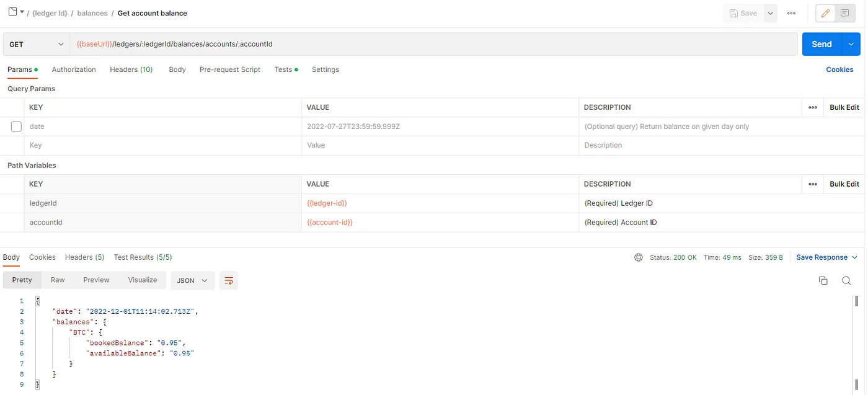
Task: Open the Save options dropdown arrow
Action: (x=770, y=13)
